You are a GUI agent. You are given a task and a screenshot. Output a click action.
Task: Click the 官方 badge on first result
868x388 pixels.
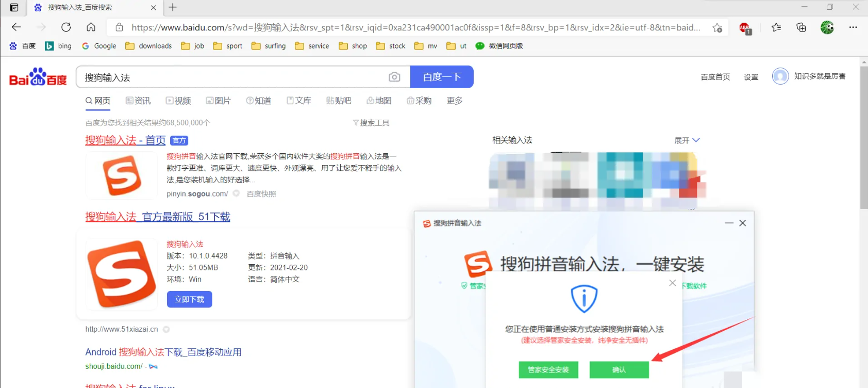(179, 140)
